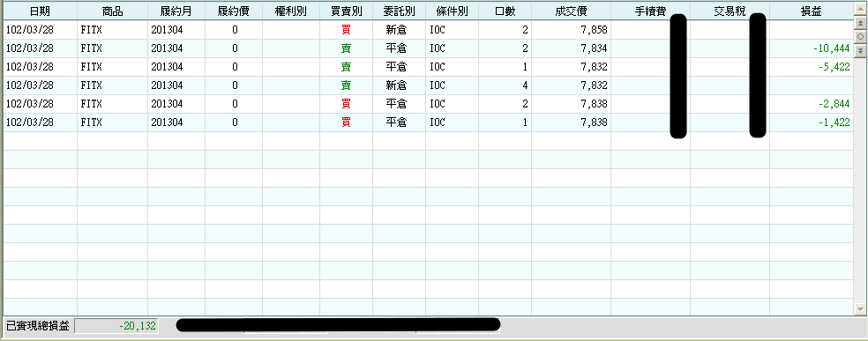Click the small circle button in scrollbar
The image size is (868, 341).
click(860, 36)
